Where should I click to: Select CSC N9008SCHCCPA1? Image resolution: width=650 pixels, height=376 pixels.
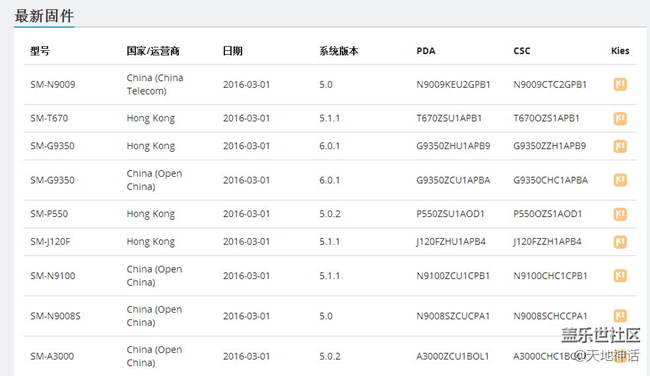(x=550, y=316)
